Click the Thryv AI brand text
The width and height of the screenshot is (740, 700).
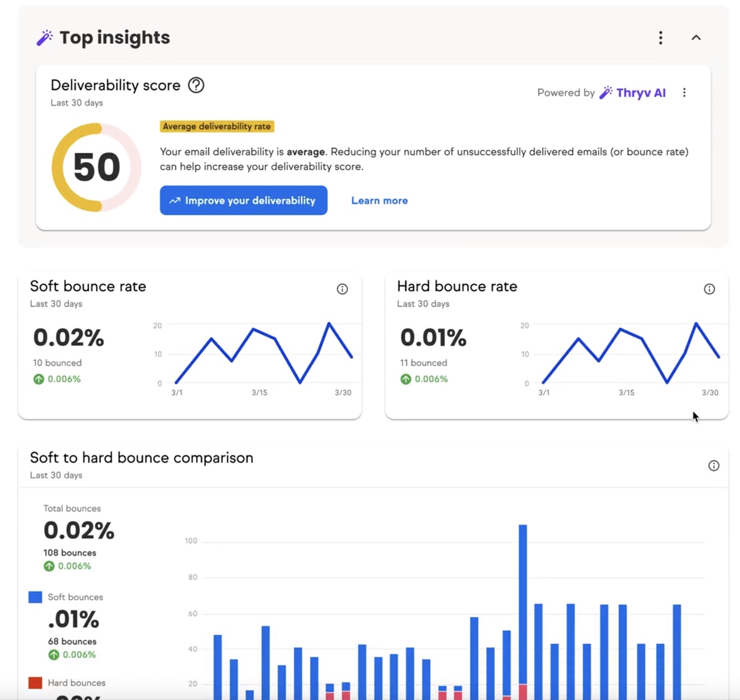click(x=641, y=93)
